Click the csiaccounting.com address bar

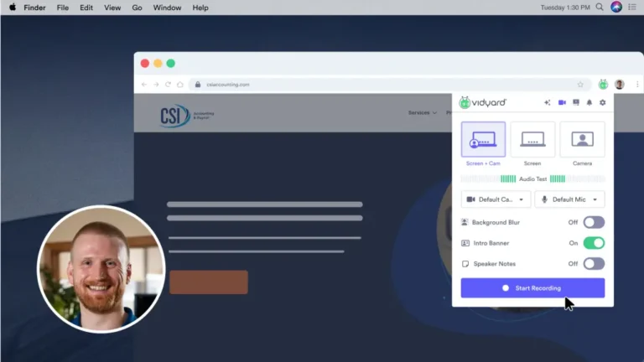[390, 85]
